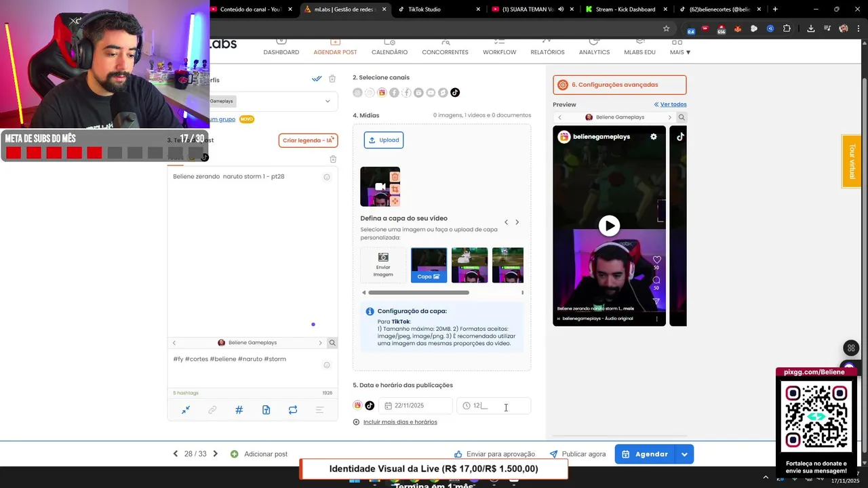Go to next cover image set

click(x=517, y=222)
